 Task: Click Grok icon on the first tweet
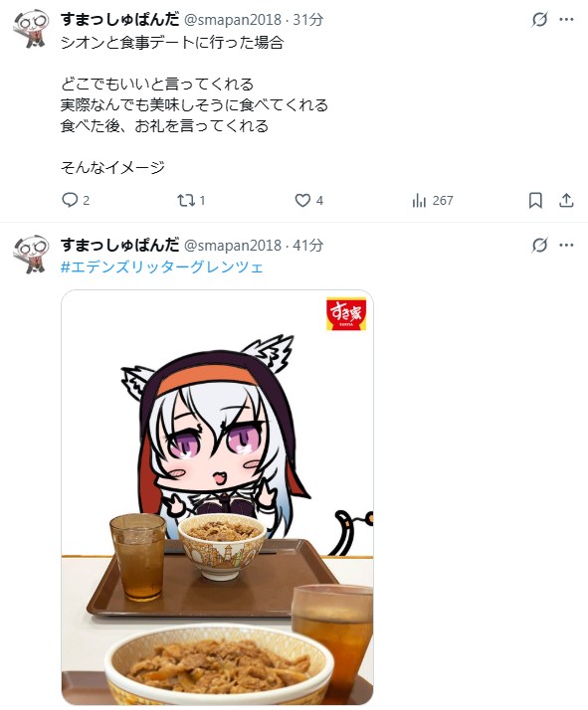(539, 20)
